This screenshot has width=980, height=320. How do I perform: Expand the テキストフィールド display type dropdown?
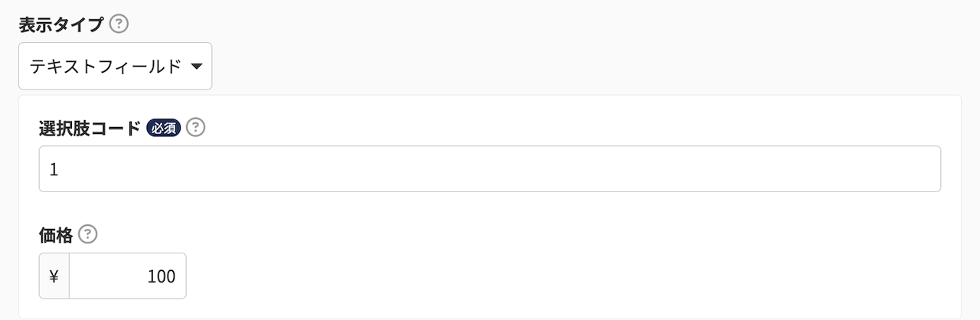tap(115, 66)
